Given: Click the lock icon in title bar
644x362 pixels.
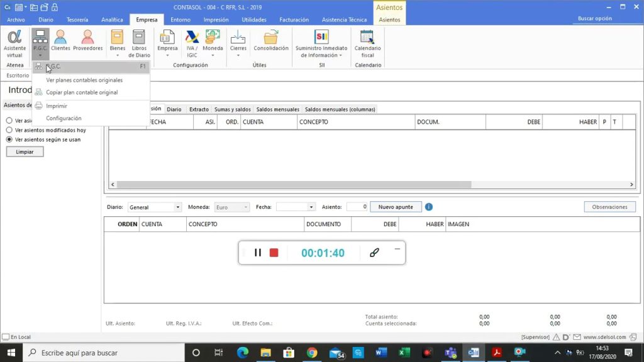Looking at the screenshot, I should click(x=55, y=7).
